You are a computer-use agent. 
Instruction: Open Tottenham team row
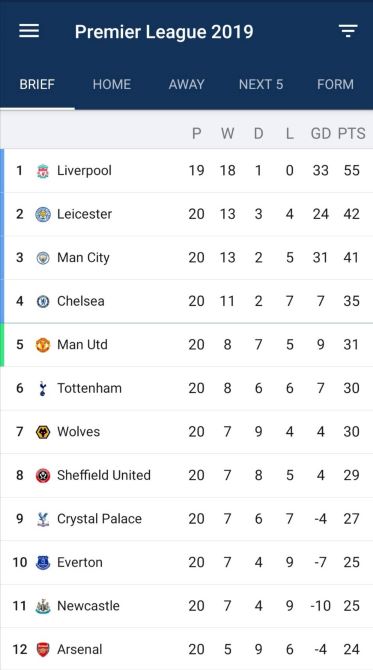pyautogui.click(x=186, y=388)
